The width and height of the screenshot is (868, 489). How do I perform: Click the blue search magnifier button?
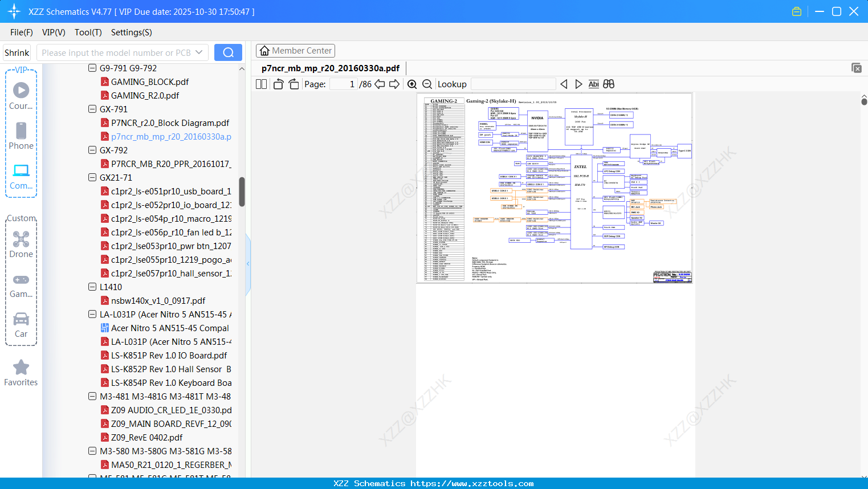coord(228,52)
